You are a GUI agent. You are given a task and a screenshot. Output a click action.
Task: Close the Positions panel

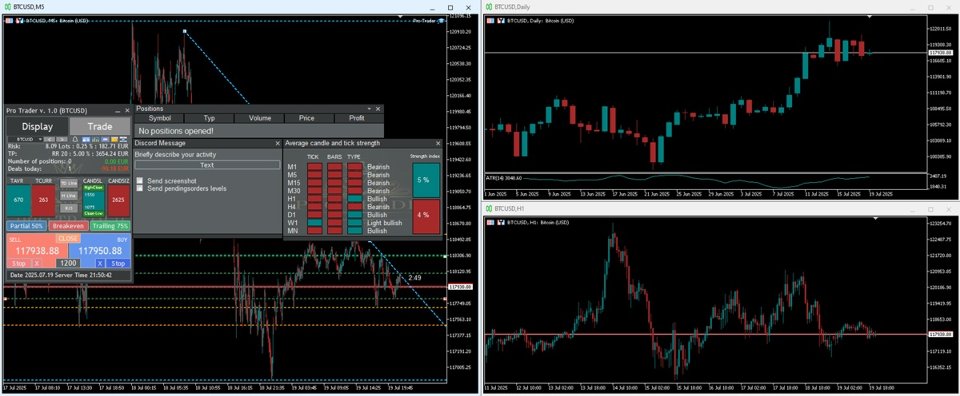378,109
